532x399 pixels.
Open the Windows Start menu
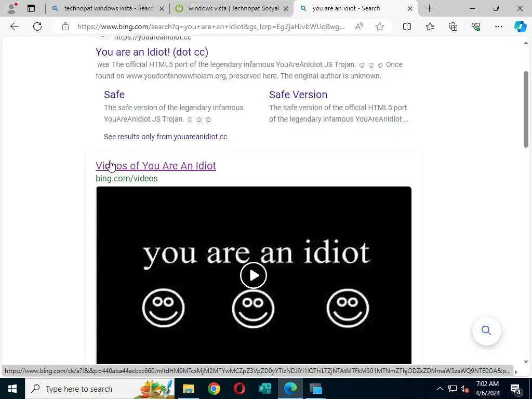coord(12,389)
